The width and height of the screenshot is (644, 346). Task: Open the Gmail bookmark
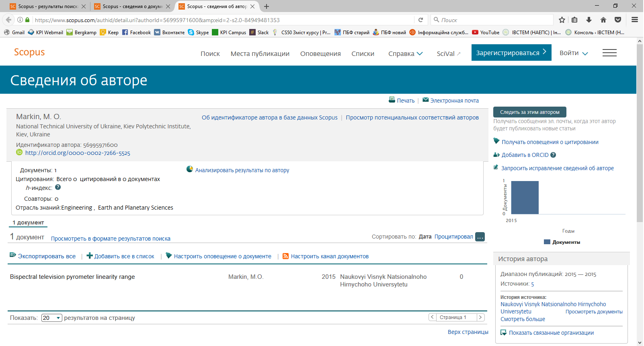tap(14, 33)
